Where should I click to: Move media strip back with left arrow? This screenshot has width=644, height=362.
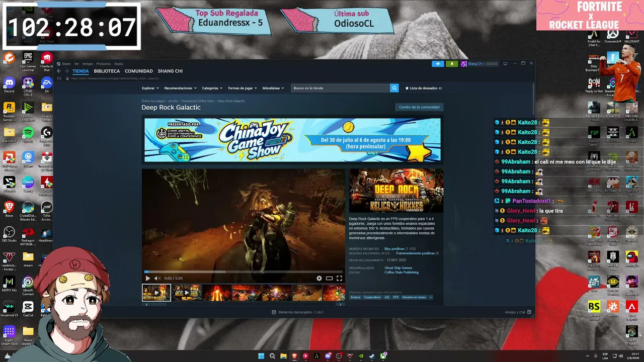click(x=147, y=304)
